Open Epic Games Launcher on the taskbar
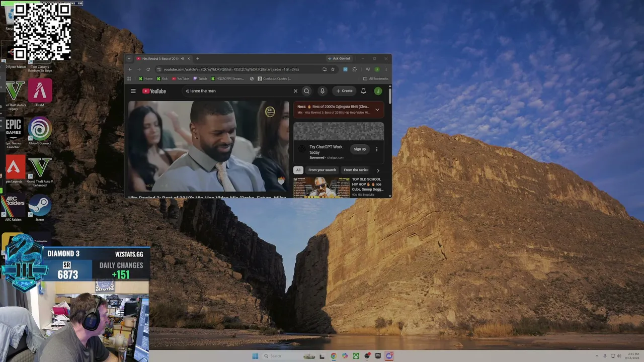Image resolution: width=644 pixels, height=362 pixels. coord(378,356)
